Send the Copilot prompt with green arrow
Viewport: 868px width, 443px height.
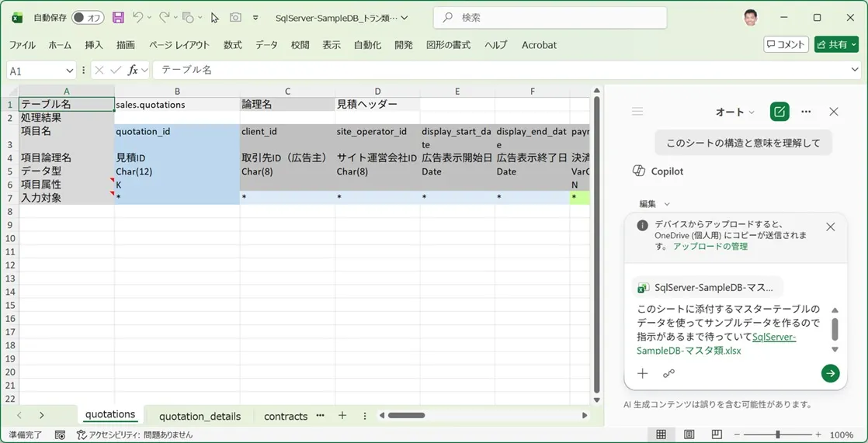click(831, 373)
